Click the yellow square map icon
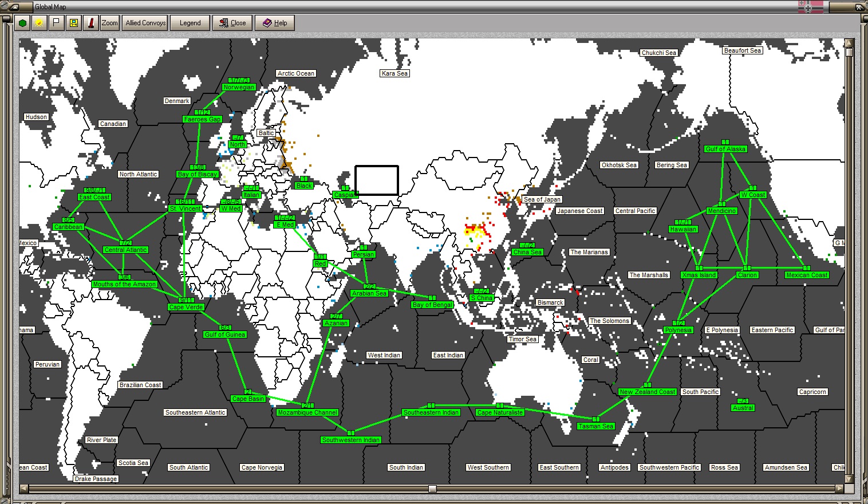 (x=73, y=23)
